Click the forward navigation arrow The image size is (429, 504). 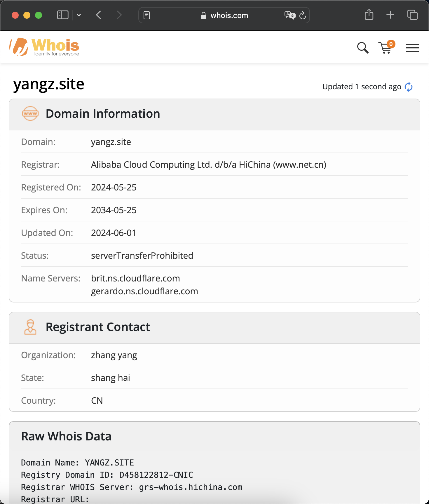pyautogui.click(x=119, y=15)
